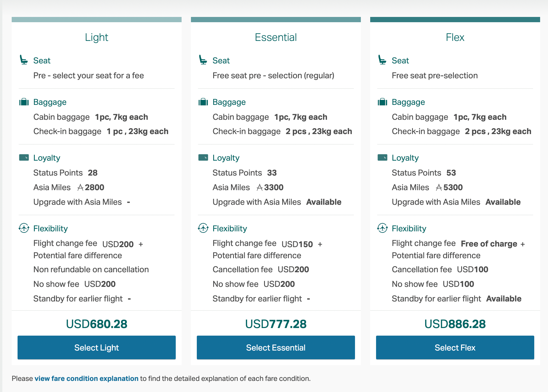
Task: Click the USD777.28 Essential price
Action: 275,324
